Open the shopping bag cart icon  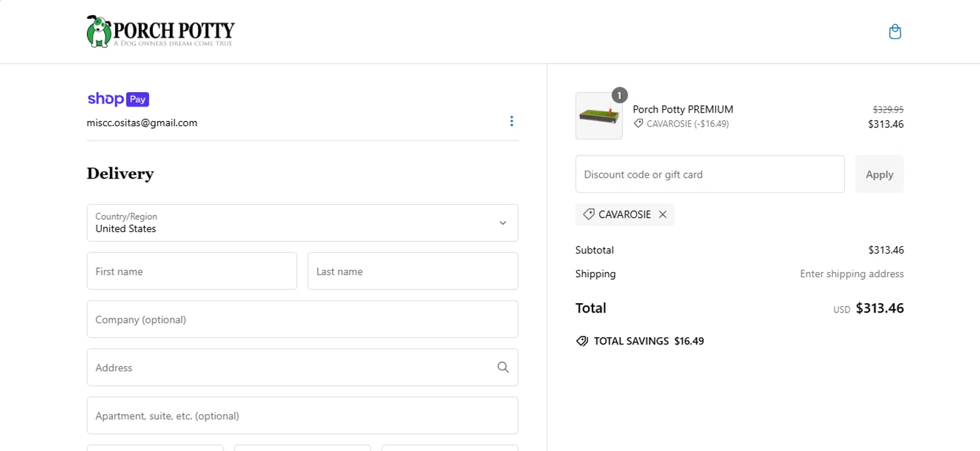tap(895, 31)
